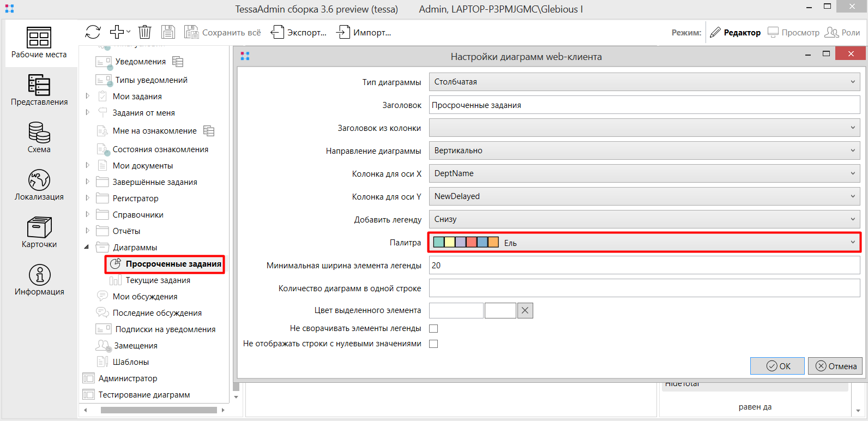
Task: Click the Заголовок text field
Action: tap(644, 105)
